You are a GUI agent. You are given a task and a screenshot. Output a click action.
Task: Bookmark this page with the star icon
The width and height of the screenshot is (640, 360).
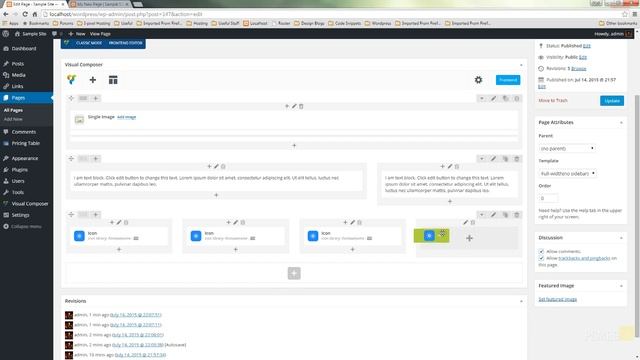pos(624,14)
